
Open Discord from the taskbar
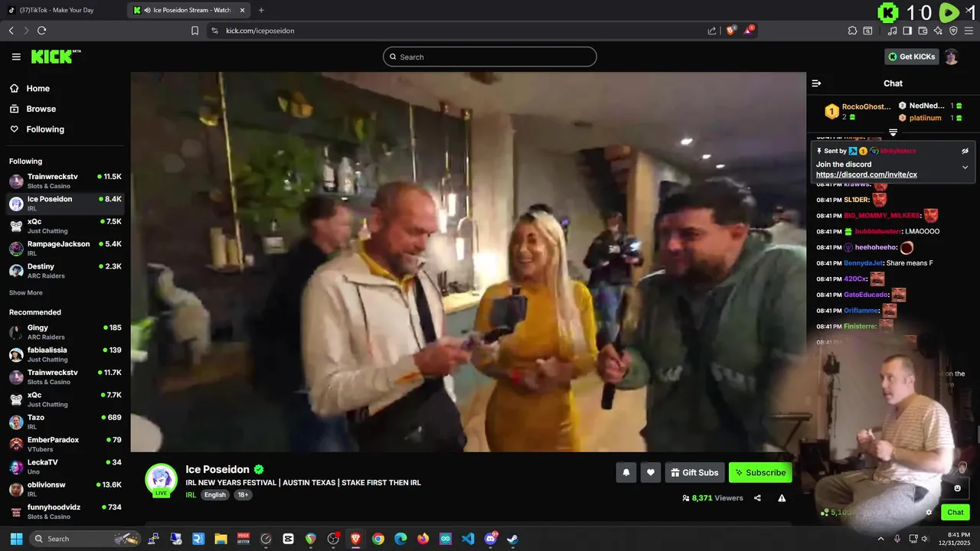pos(491,539)
